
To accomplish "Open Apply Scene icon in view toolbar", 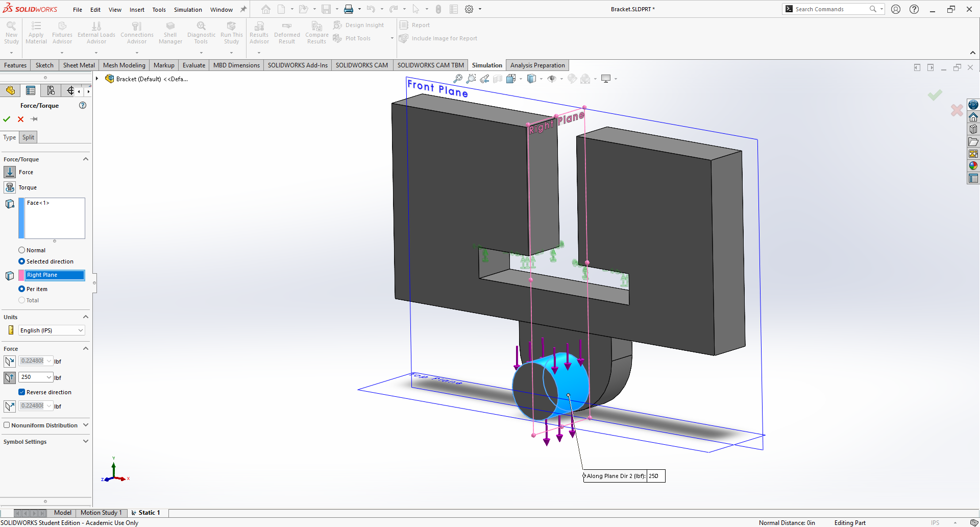I will pyautogui.click(x=585, y=79).
